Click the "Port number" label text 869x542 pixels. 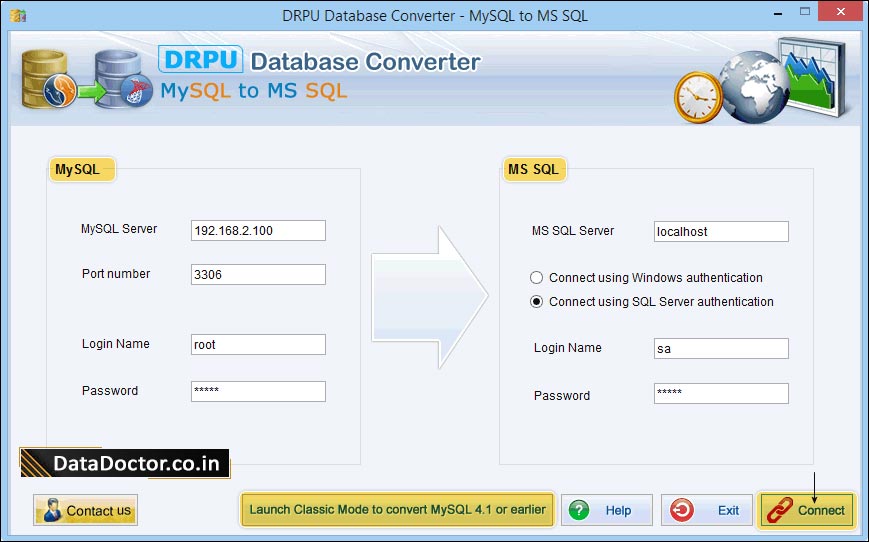[116, 274]
